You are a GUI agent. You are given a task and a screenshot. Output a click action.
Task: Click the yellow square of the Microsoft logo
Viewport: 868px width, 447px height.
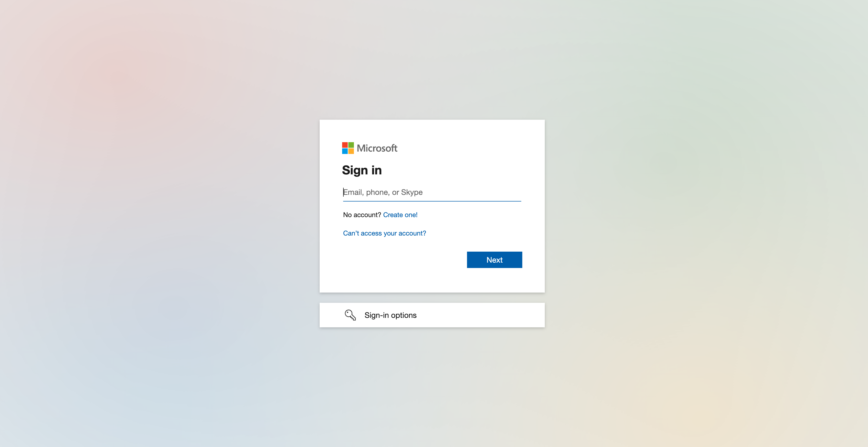pyautogui.click(x=351, y=151)
